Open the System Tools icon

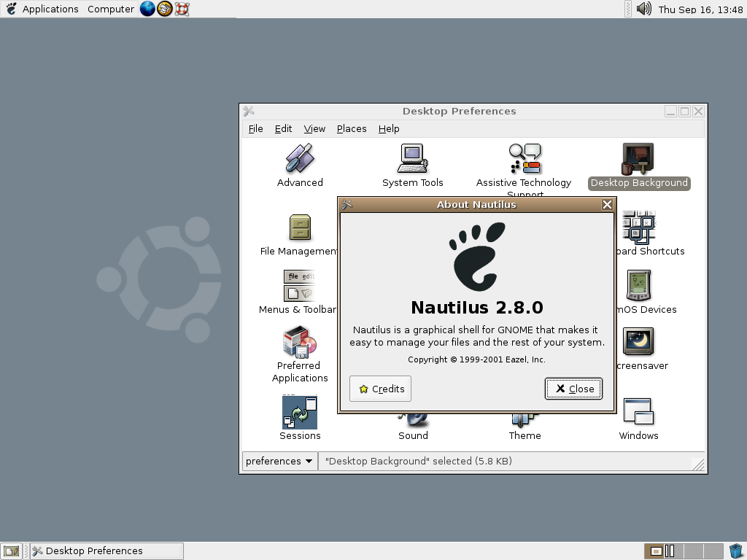(413, 158)
